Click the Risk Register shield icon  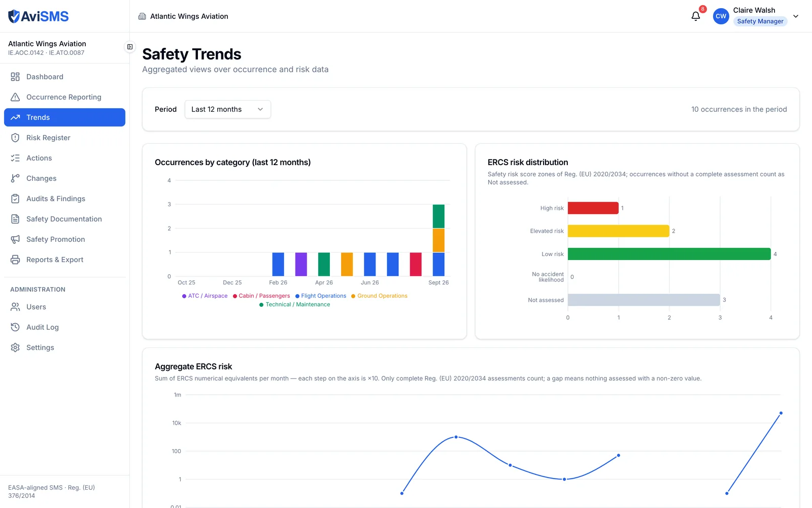point(15,138)
